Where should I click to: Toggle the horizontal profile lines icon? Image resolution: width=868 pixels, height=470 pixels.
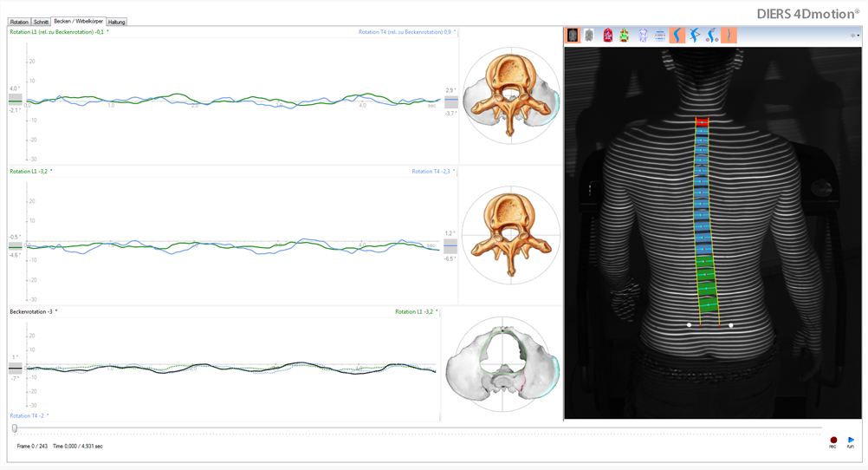[x=660, y=36]
